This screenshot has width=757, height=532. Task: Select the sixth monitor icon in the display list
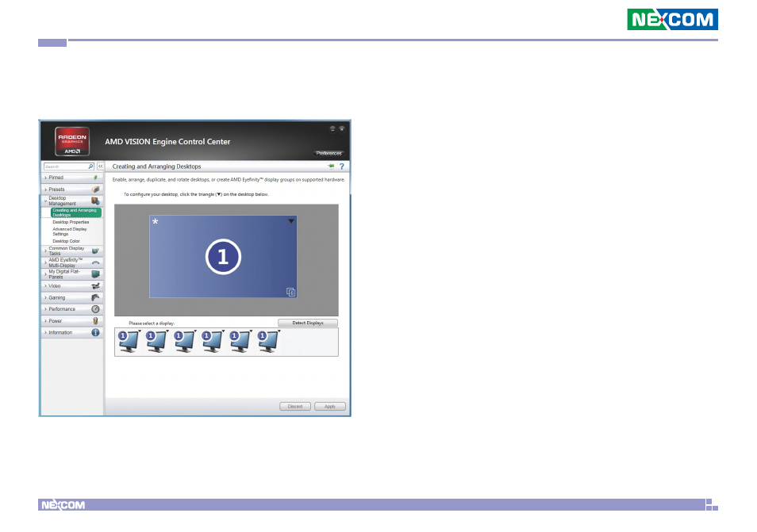click(268, 342)
